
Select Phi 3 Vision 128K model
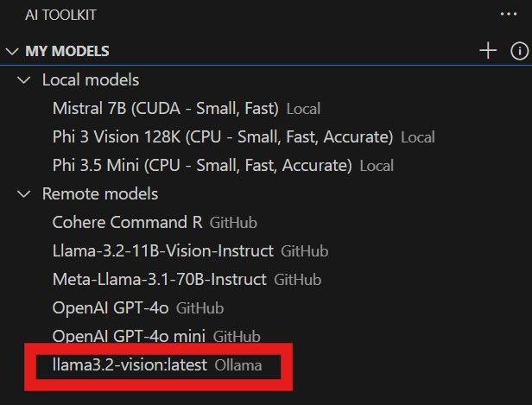pyautogui.click(x=223, y=137)
